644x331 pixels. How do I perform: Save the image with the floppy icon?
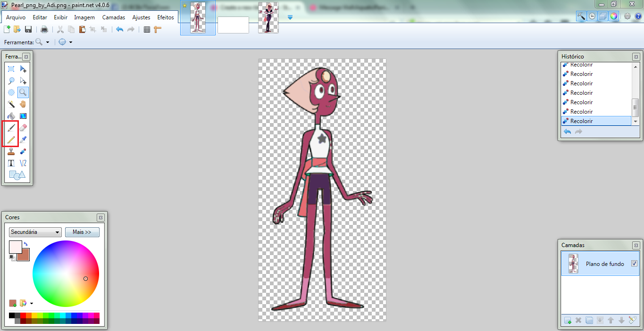tap(28, 30)
